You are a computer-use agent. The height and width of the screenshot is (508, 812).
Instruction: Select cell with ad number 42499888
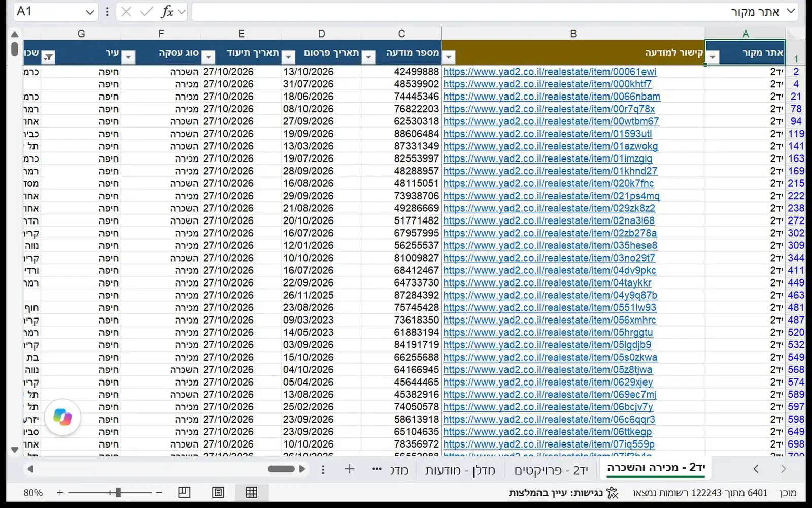click(401, 72)
